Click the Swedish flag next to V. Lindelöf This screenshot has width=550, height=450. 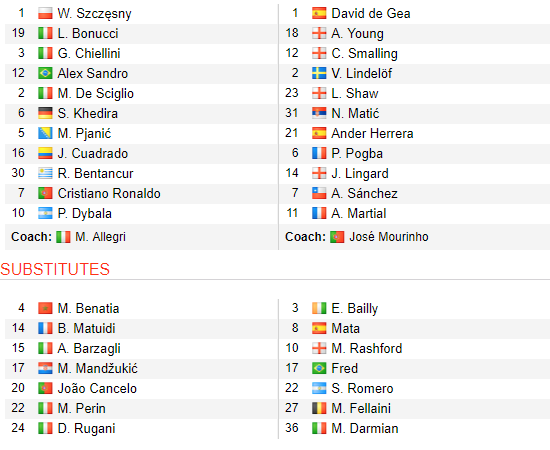(319, 73)
